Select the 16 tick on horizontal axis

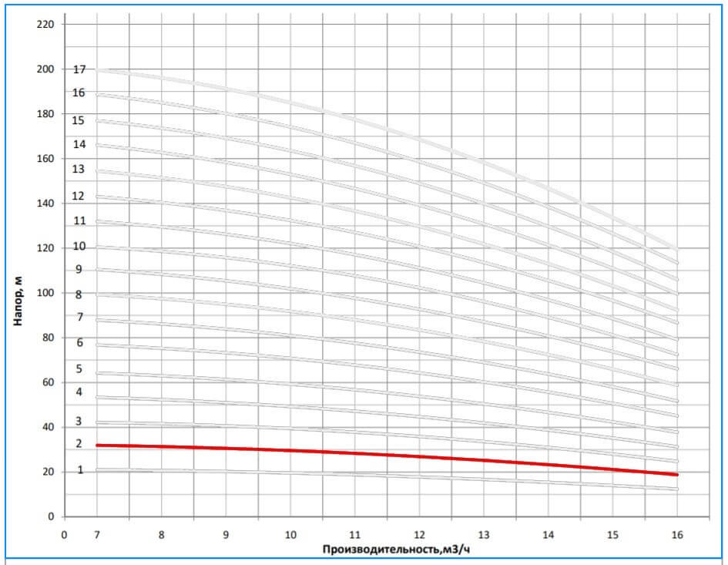pos(676,534)
